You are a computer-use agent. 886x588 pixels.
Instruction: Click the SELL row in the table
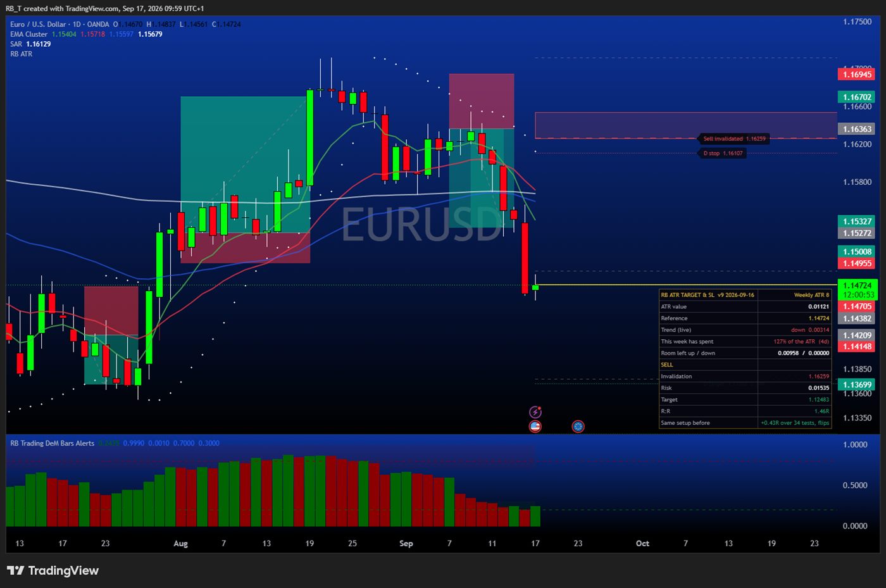coord(746,365)
